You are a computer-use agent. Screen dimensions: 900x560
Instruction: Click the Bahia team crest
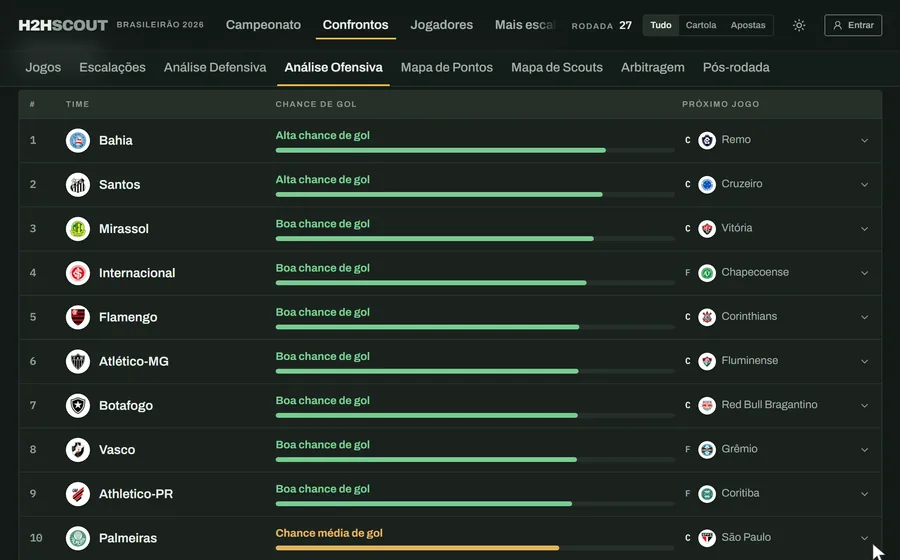coord(78,141)
